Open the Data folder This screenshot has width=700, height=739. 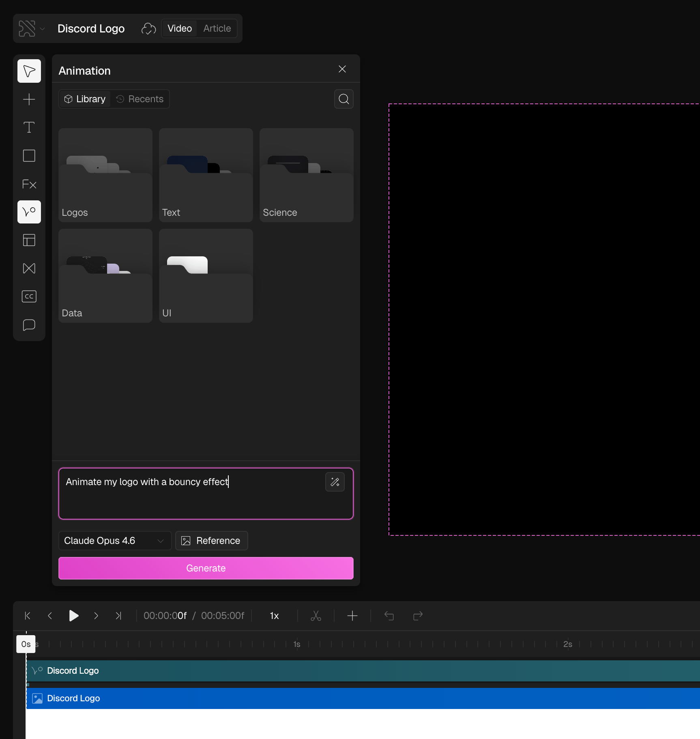(x=105, y=276)
